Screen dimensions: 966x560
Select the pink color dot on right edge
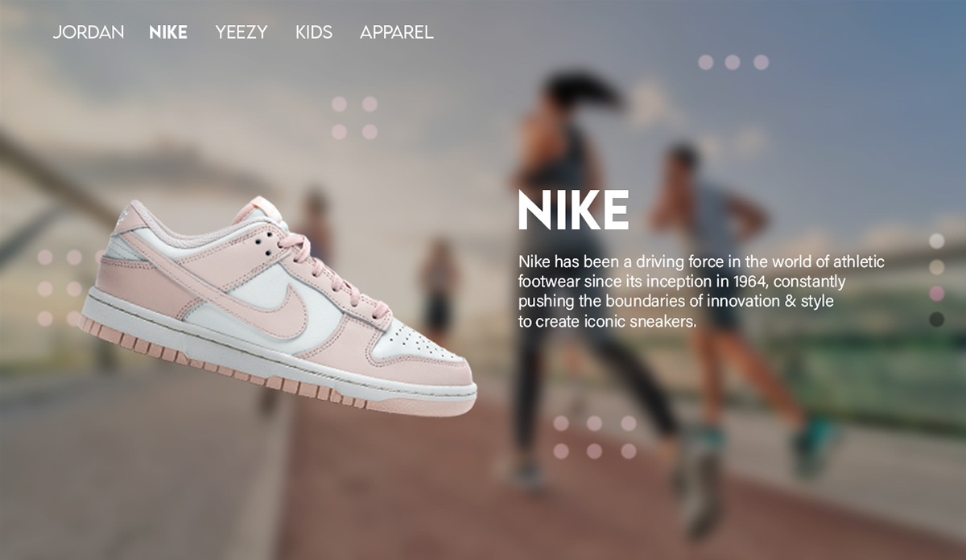pos(936,293)
